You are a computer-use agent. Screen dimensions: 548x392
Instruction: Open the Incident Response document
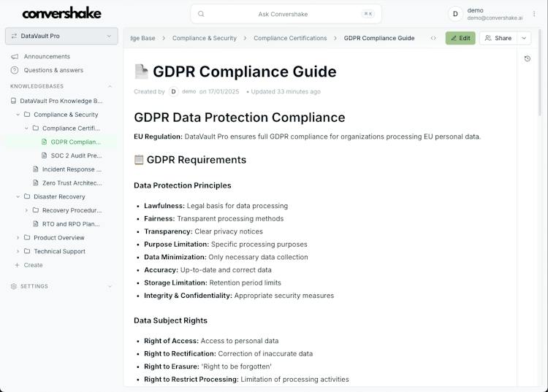coord(72,169)
